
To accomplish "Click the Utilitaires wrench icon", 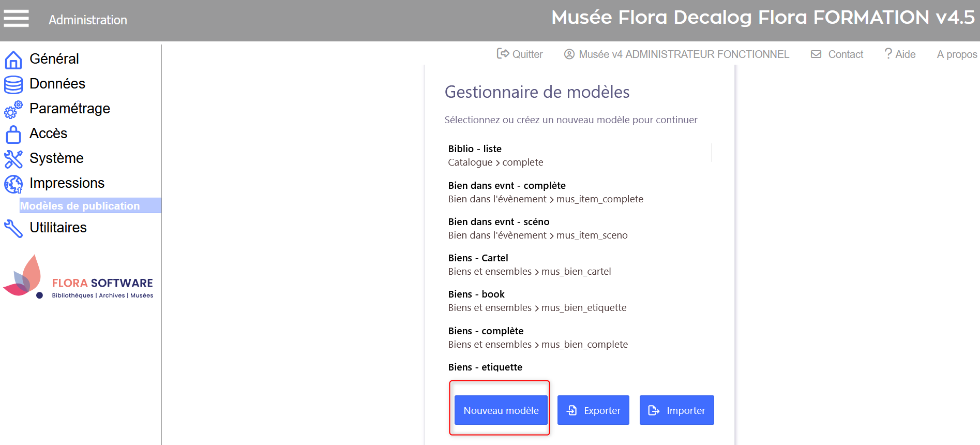I will pyautogui.click(x=13, y=228).
